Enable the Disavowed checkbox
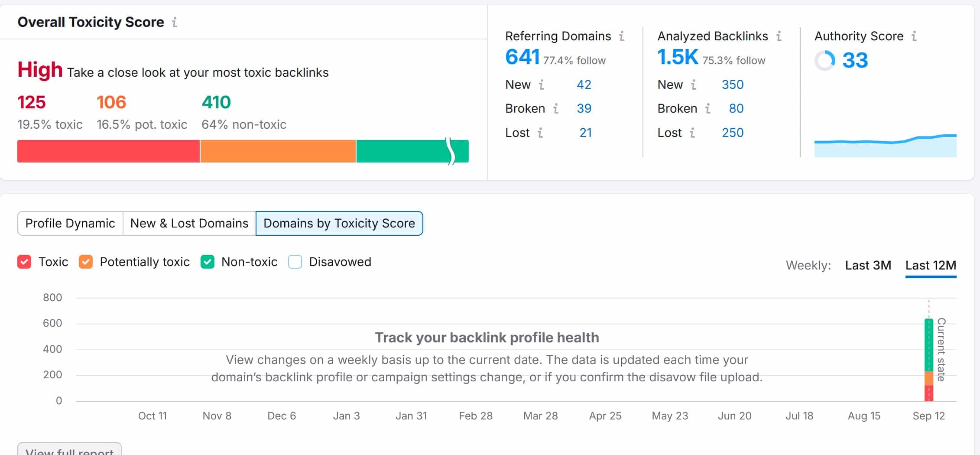Screen dimensions: 980x455 pos(295,262)
